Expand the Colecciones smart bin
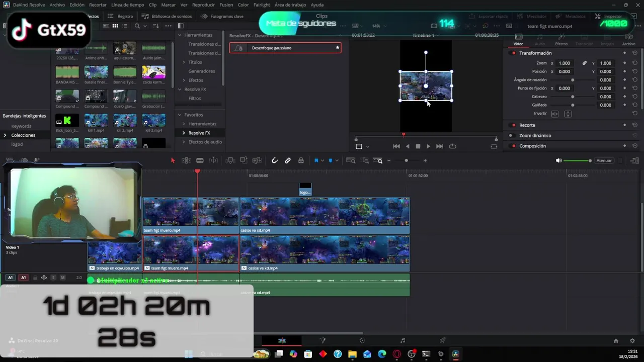Image resolution: width=644 pixels, height=362 pixels. (5, 135)
